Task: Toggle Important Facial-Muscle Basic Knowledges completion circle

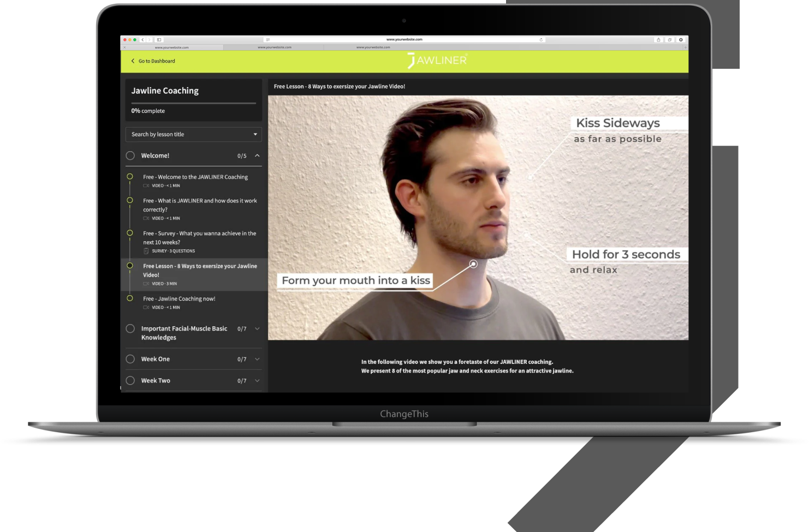Action: 130,328
